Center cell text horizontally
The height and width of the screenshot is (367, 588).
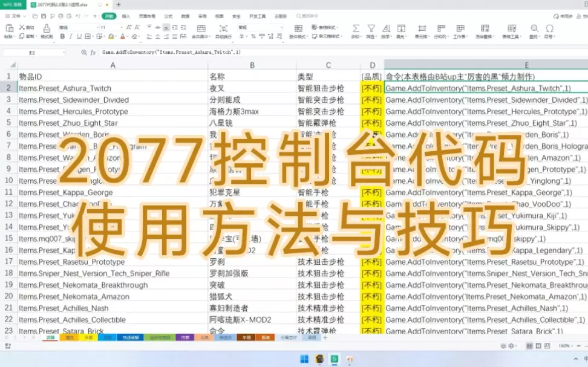tap(157, 36)
